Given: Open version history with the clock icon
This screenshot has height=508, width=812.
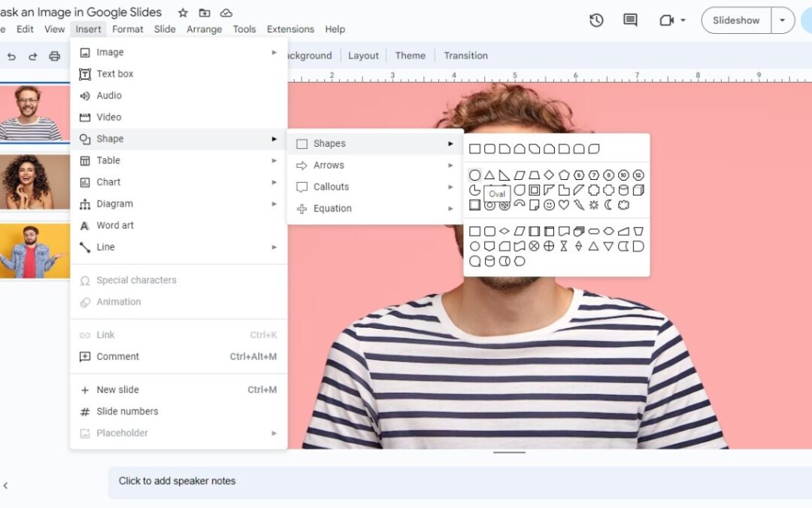Looking at the screenshot, I should [x=596, y=20].
